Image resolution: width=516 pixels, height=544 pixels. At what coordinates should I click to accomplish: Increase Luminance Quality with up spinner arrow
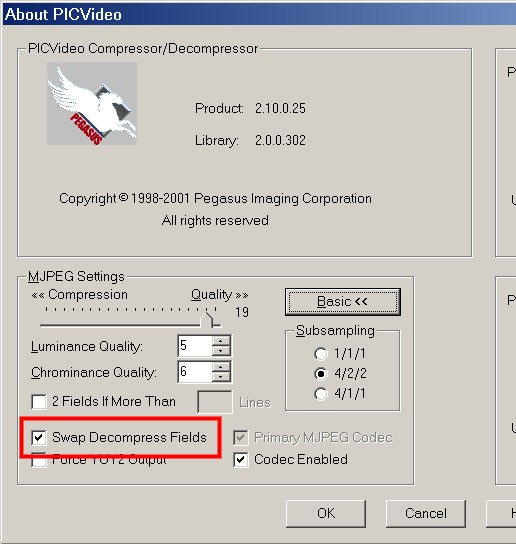pos(221,341)
